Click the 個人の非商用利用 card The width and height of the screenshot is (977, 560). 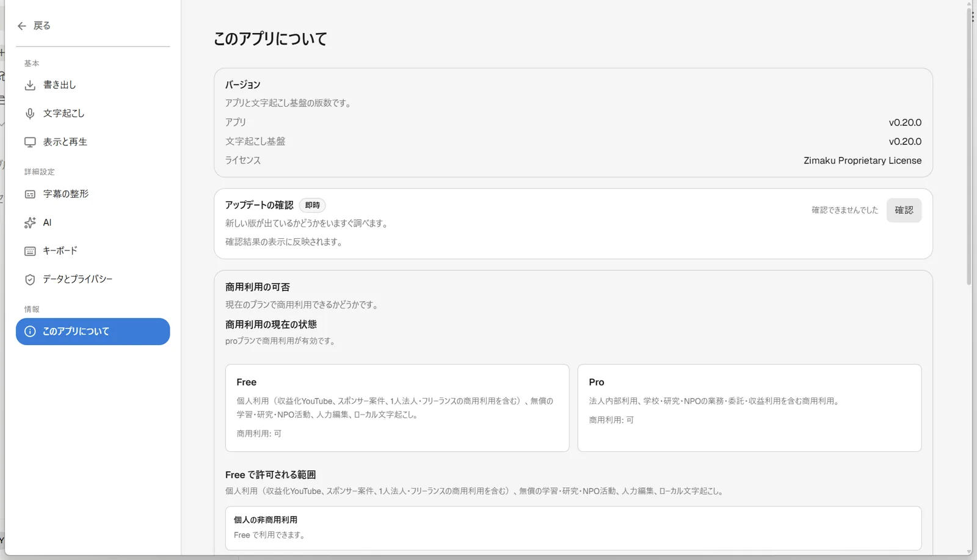click(573, 528)
